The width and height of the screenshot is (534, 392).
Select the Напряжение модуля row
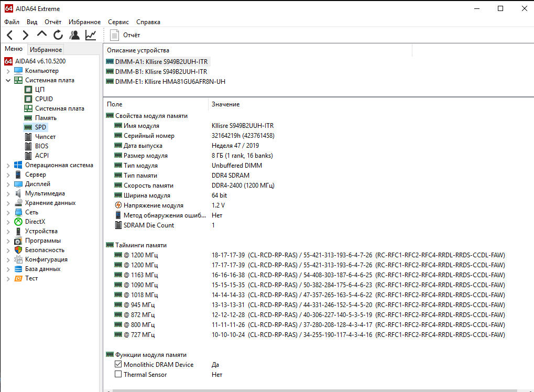click(319, 205)
